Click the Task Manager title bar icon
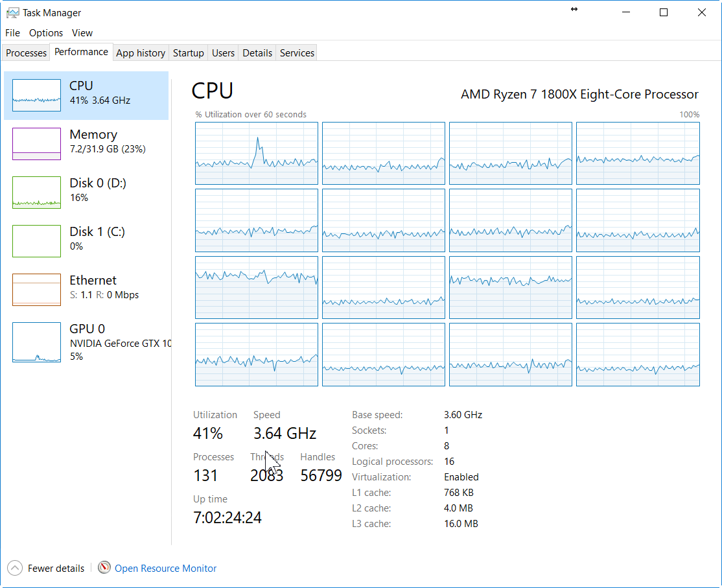The height and width of the screenshot is (588, 722). (x=13, y=12)
